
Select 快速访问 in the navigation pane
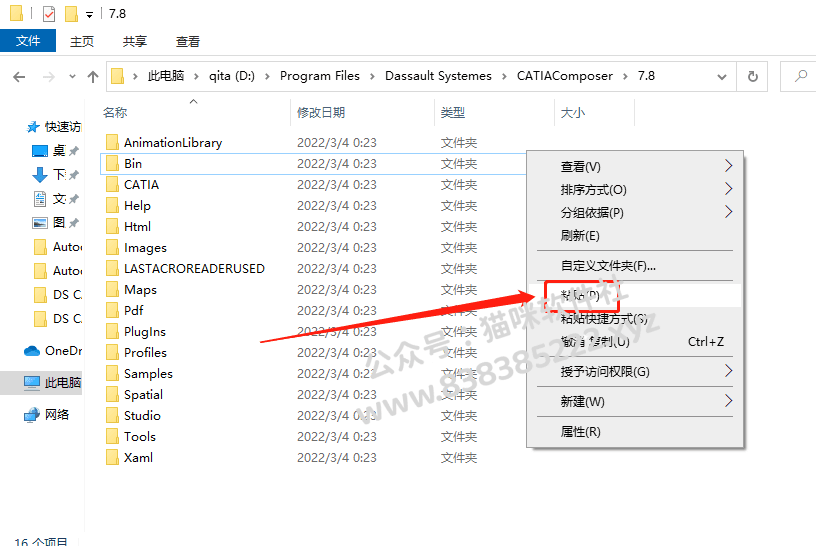point(54,126)
